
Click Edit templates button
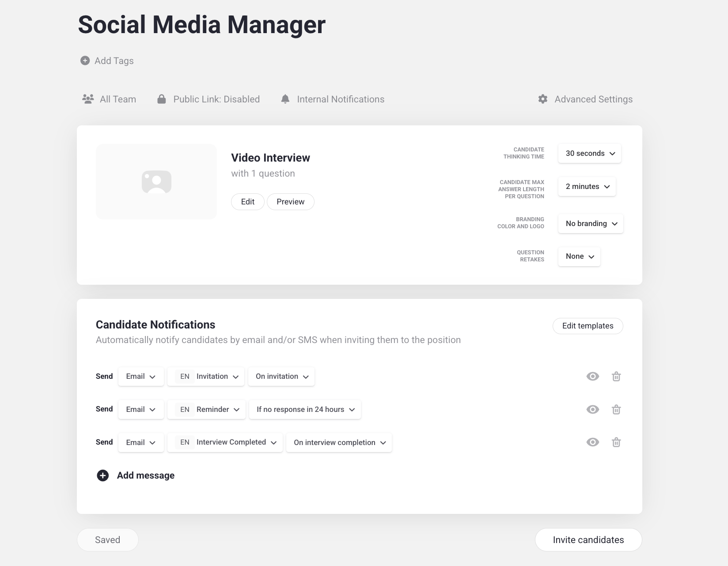[x=588, y=326]
